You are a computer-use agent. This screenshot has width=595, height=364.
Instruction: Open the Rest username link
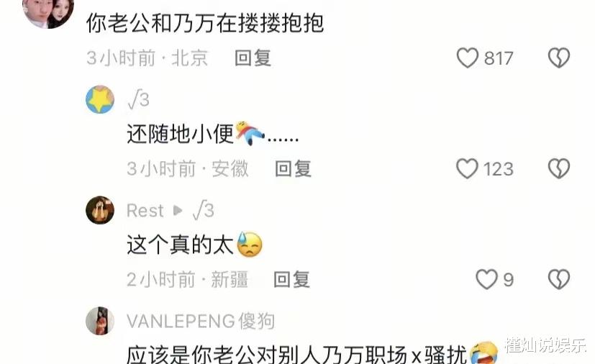coord(145,211)
